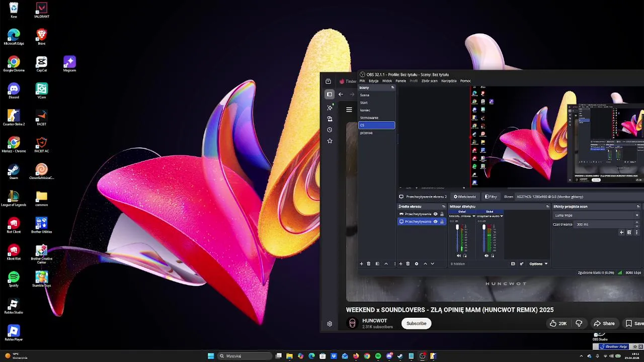
Task: Like the video with 20K likes
Action: coord(558,323)
